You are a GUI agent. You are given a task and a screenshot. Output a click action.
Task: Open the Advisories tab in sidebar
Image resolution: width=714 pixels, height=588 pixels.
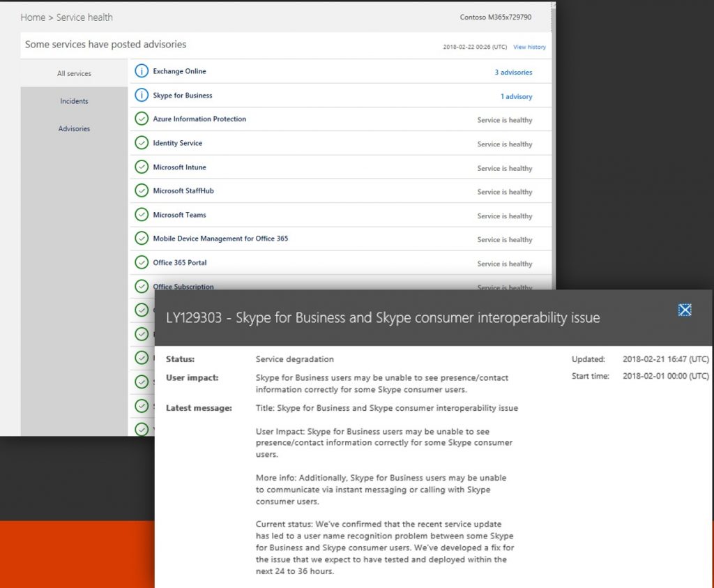point(74,128)
